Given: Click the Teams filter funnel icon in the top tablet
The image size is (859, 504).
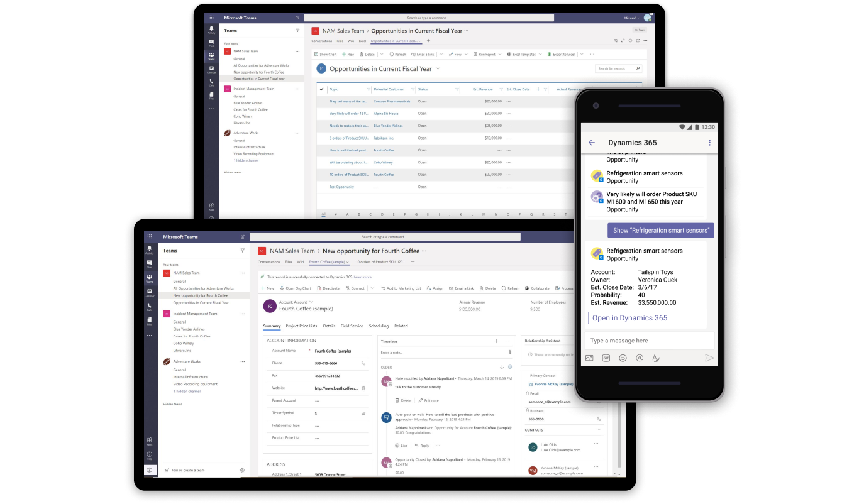Looking at the screenshot, I should pyautogui.click(x=297, y=30).
